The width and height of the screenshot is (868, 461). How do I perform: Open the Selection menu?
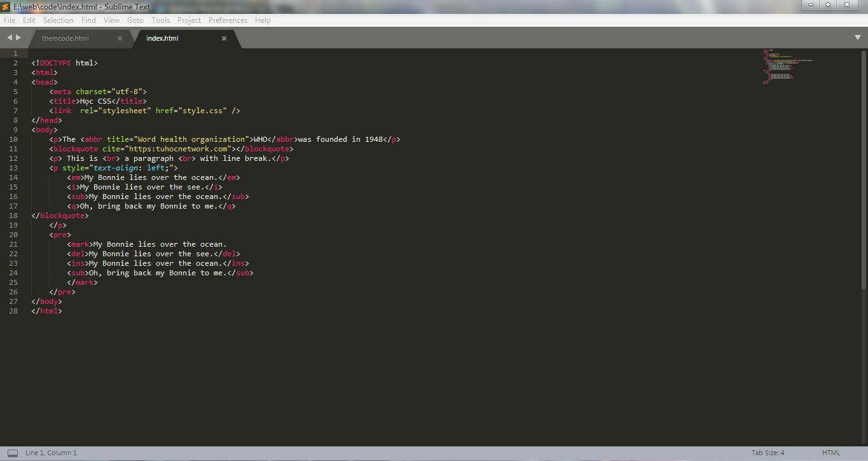coord(58,20)
